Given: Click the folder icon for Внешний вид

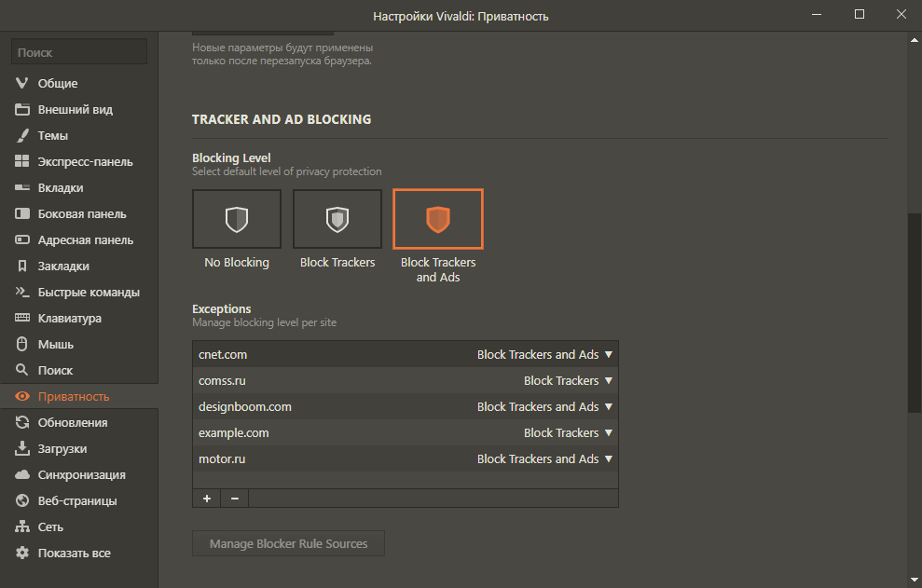Looking at the screenshot, I should (22, 110).
